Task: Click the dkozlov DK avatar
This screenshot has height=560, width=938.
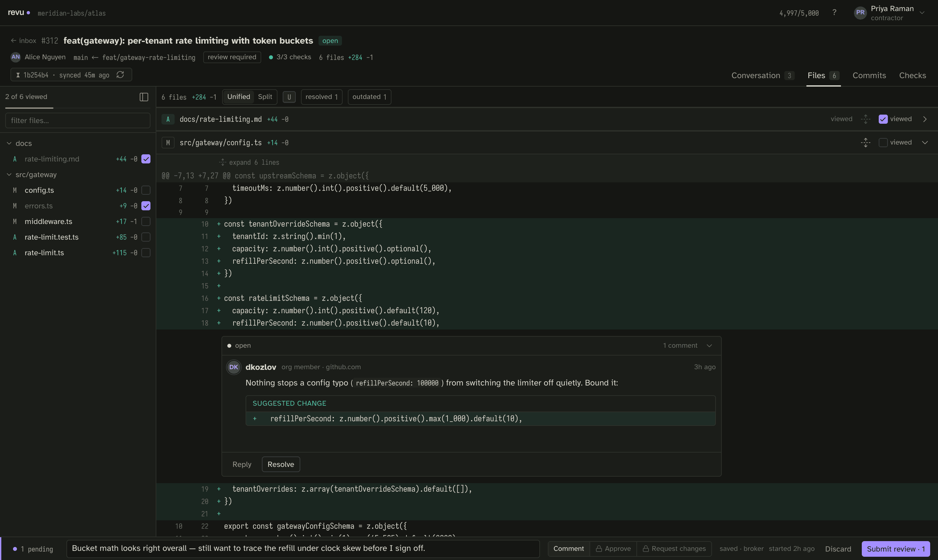Action: click(234, 367)
